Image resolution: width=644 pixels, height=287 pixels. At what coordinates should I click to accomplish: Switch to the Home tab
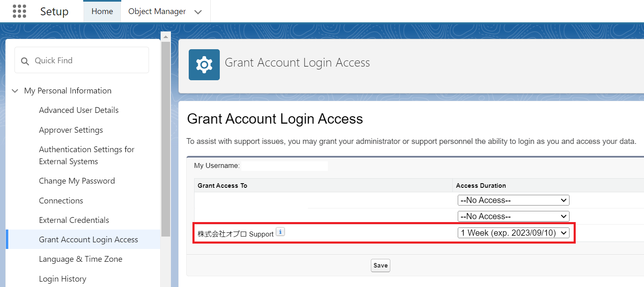tap(102, 11)
